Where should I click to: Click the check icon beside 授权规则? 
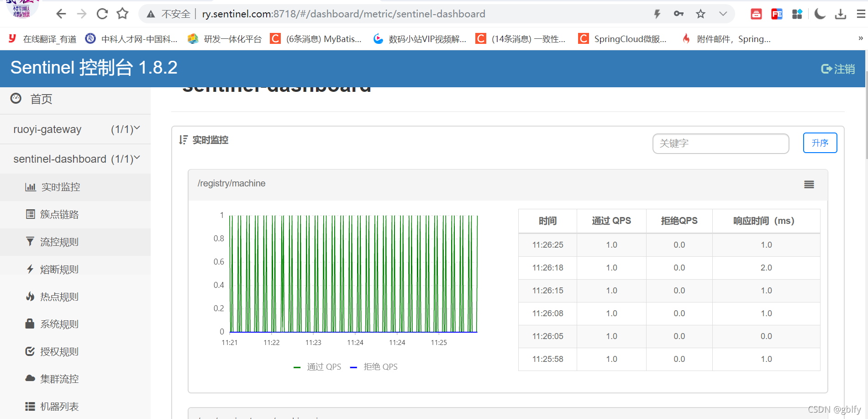[30, 351]
